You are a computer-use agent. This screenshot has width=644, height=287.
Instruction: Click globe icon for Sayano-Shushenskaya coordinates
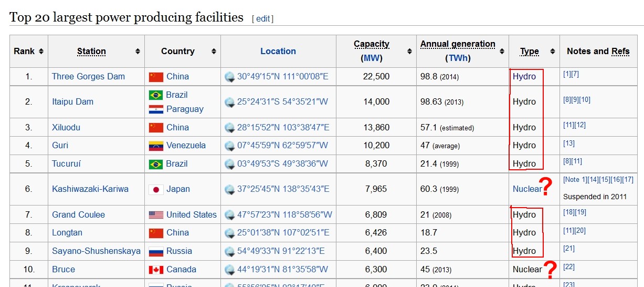click(x=230, y=251)
